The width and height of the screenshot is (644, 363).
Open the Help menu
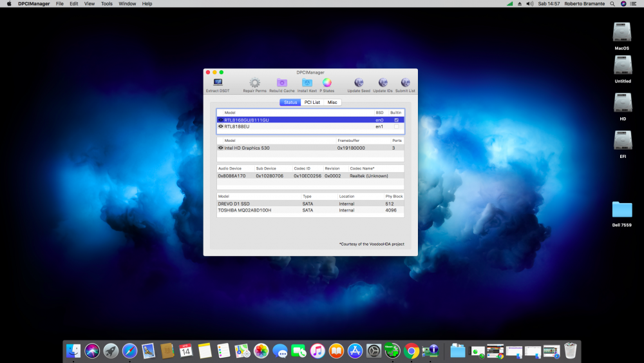(x=147, y=4)
